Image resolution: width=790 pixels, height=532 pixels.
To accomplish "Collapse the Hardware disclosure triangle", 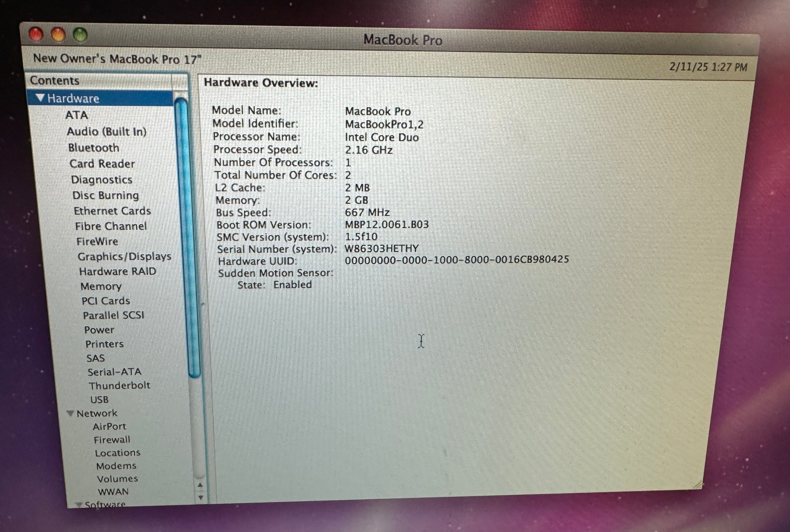I will [x=40, y=98].
